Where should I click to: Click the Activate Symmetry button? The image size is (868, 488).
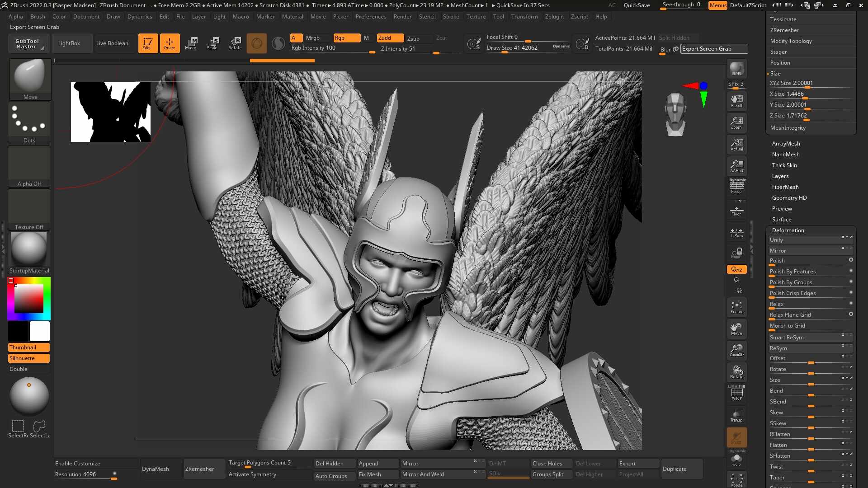click(x=251, y=474)
